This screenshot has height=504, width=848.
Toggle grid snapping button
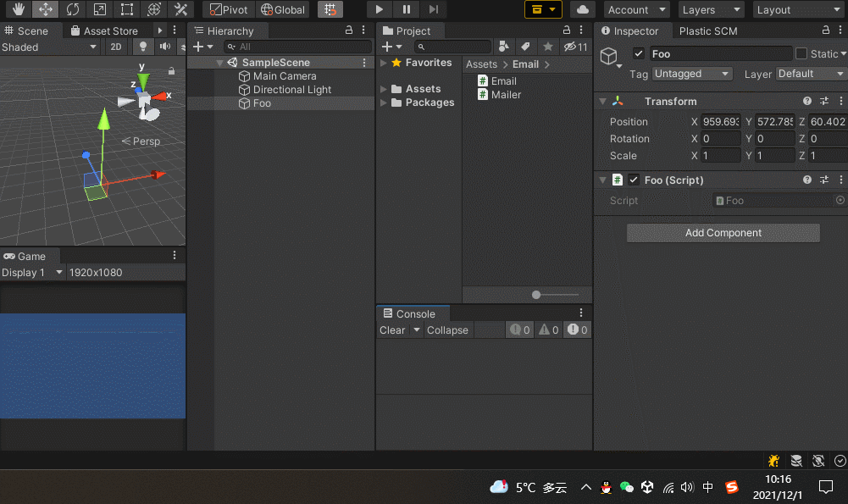330,9
